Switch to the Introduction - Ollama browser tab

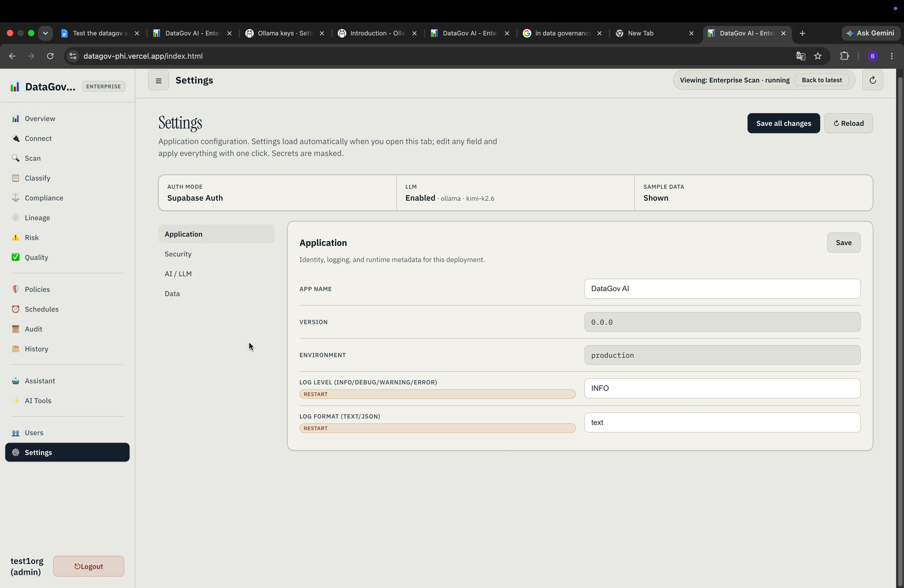(x=377, y=33)
